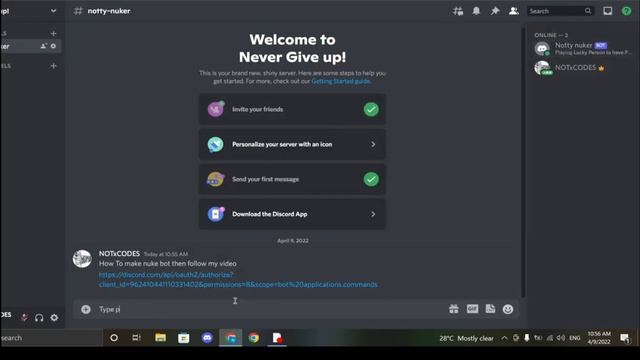Toggle microphone mute in user panel
Viewport: 640px width, 360px height.
pos(24,318)
